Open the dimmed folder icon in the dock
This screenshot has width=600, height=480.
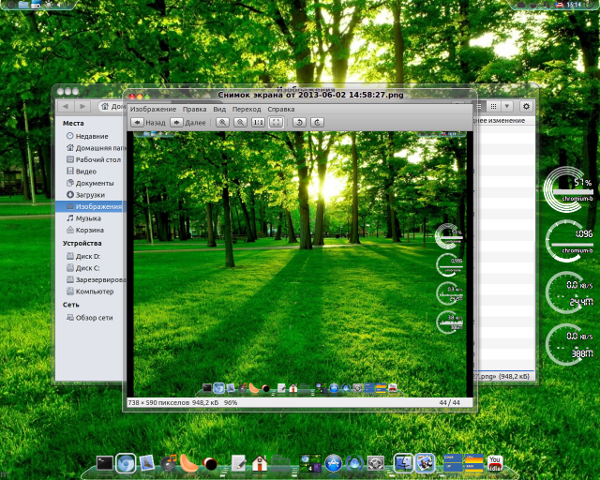(280, 464)
